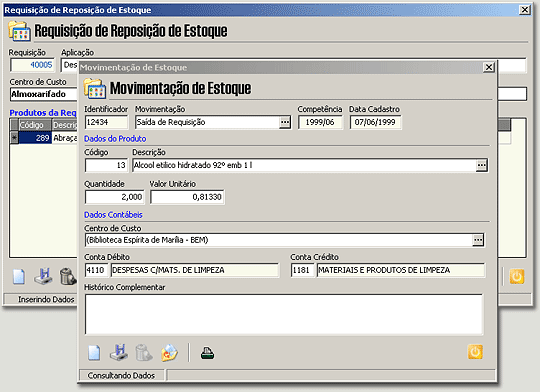This screenshot has width=540, height=392.
Task: Click the Inserindo Dados status bar text
Action: [46, 300]
